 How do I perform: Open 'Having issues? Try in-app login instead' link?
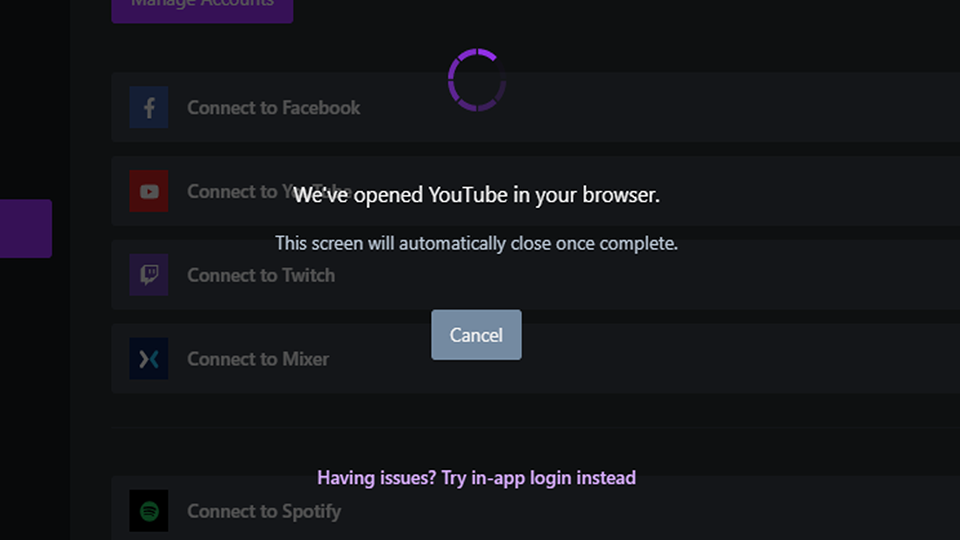coord(476,478)
